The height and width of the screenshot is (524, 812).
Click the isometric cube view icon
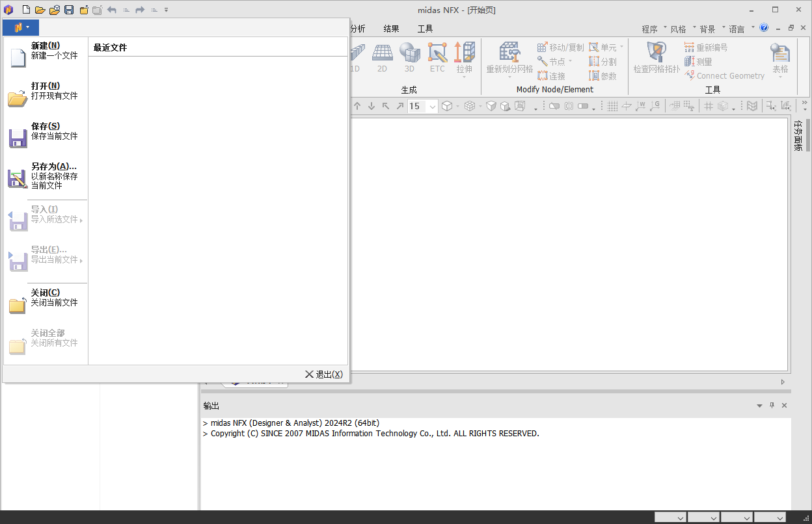pos(447,106)
